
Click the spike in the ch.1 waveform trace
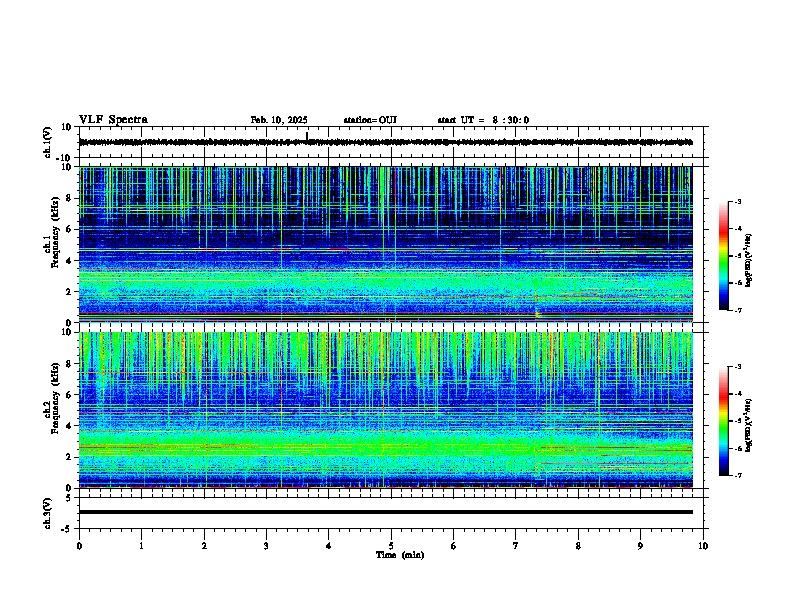[307, 136]
